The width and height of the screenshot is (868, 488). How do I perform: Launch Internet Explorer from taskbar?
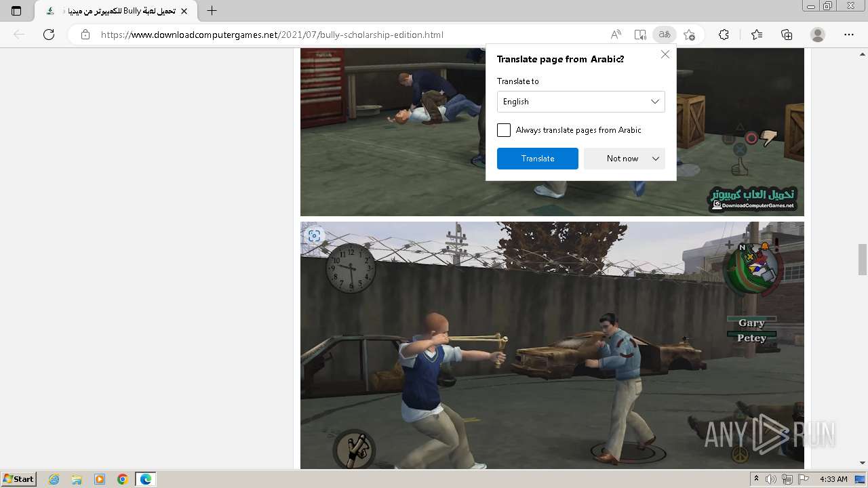pos(54,479)
